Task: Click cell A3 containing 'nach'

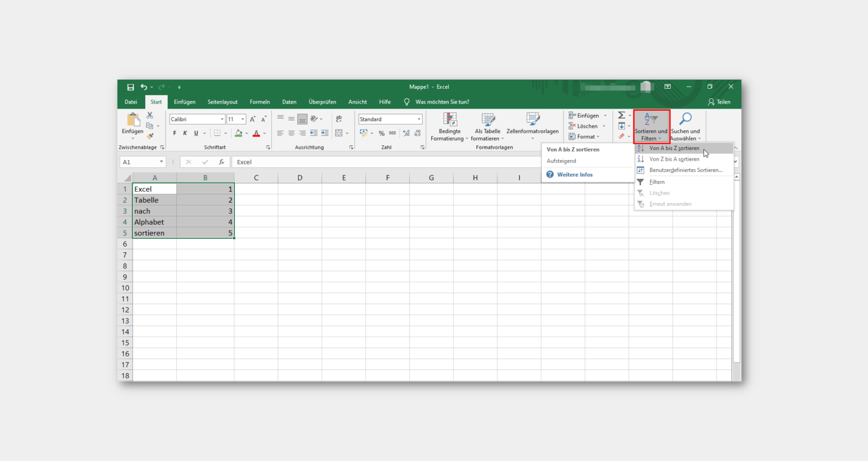Action: click(154, 211)
